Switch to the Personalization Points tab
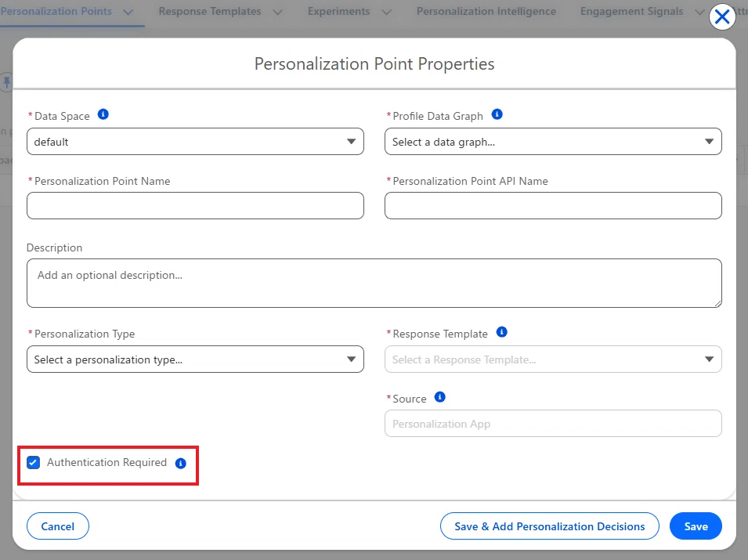The height and width of the screenshot is (560, 748). point(56,12)
